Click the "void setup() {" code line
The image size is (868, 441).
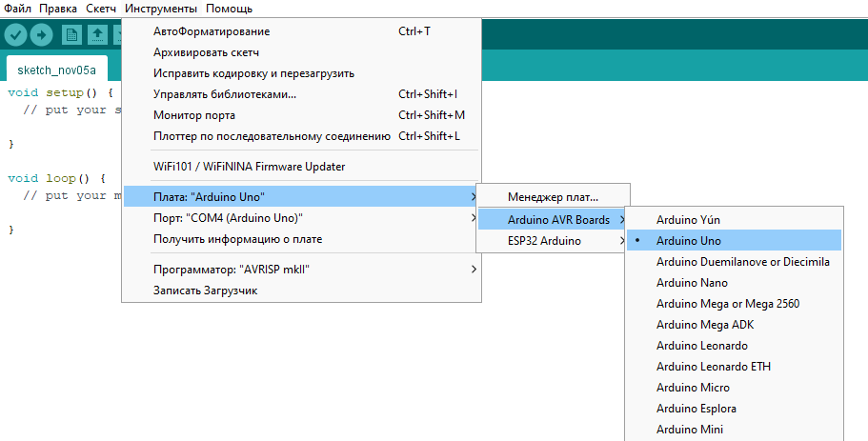(x=60, y=92)
